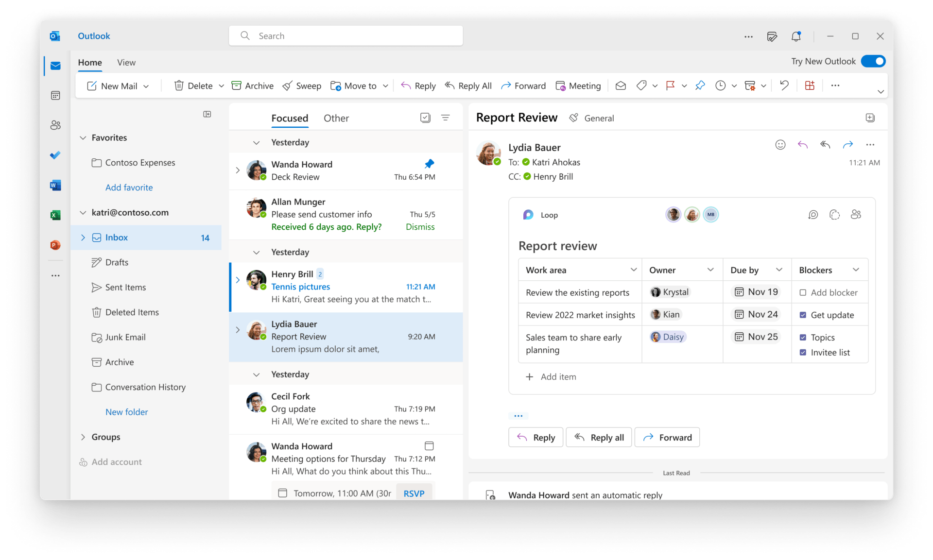Switch to the View tab
The width and height of the screenshot is (933, 560).
point(126,62)
